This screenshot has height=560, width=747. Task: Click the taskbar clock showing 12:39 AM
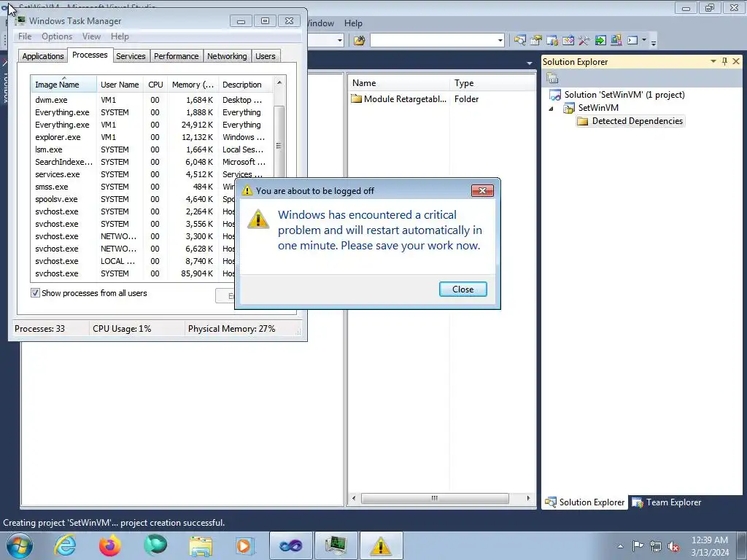coord(710,546)
